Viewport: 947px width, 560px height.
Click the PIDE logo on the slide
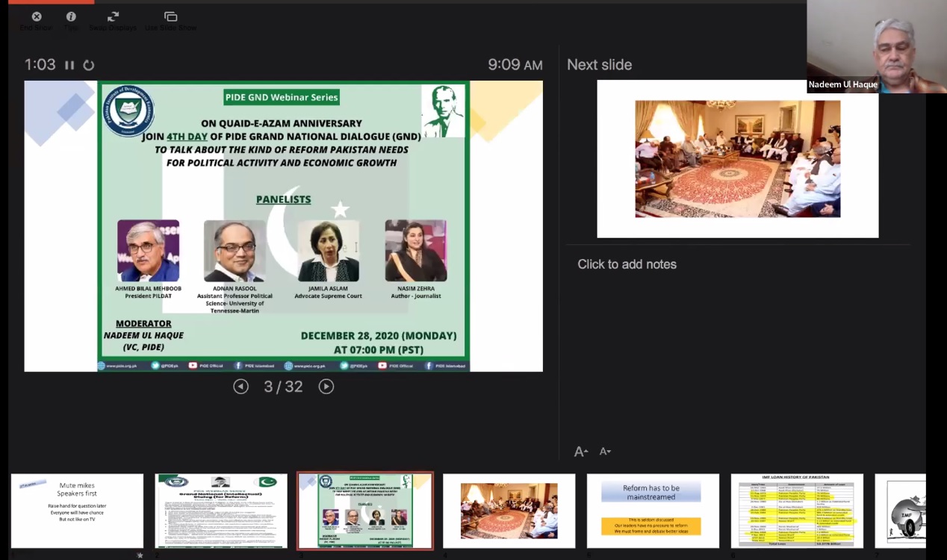(x=128, y=111)
